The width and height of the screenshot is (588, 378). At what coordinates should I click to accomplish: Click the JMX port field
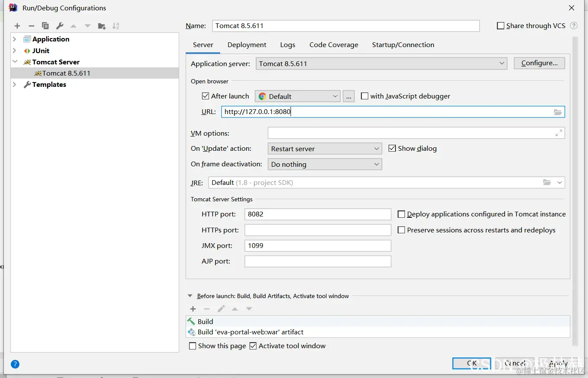[x=318, y=246]
